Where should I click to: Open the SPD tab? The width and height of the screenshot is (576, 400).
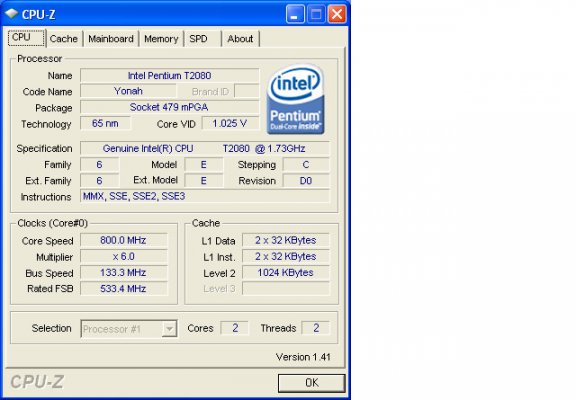(x=202, y=39)
